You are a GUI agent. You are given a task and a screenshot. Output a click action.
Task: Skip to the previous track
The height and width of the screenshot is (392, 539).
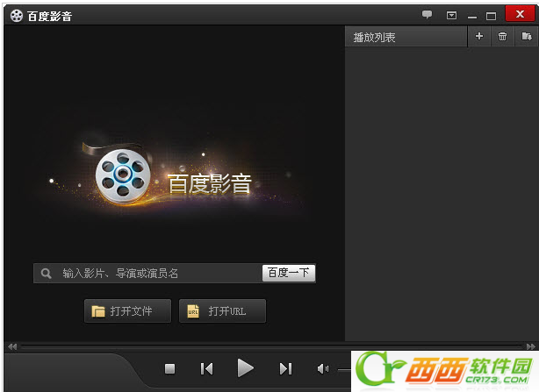point(206,369)
